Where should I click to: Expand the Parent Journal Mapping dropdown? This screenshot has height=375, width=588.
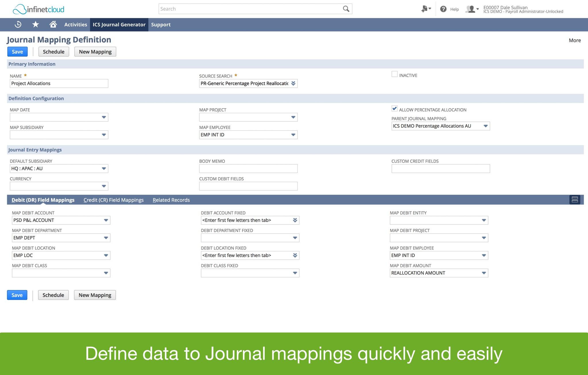pos(485,126)
